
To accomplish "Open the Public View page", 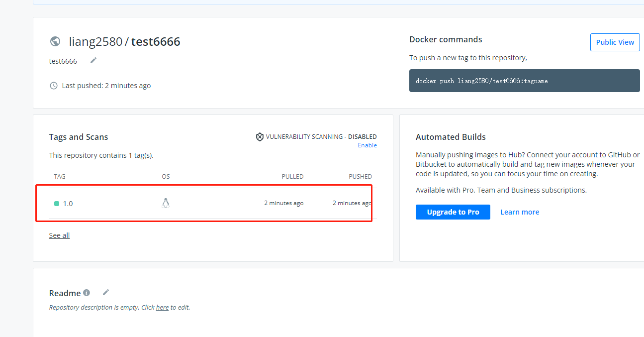I will (x=615, y=42).
